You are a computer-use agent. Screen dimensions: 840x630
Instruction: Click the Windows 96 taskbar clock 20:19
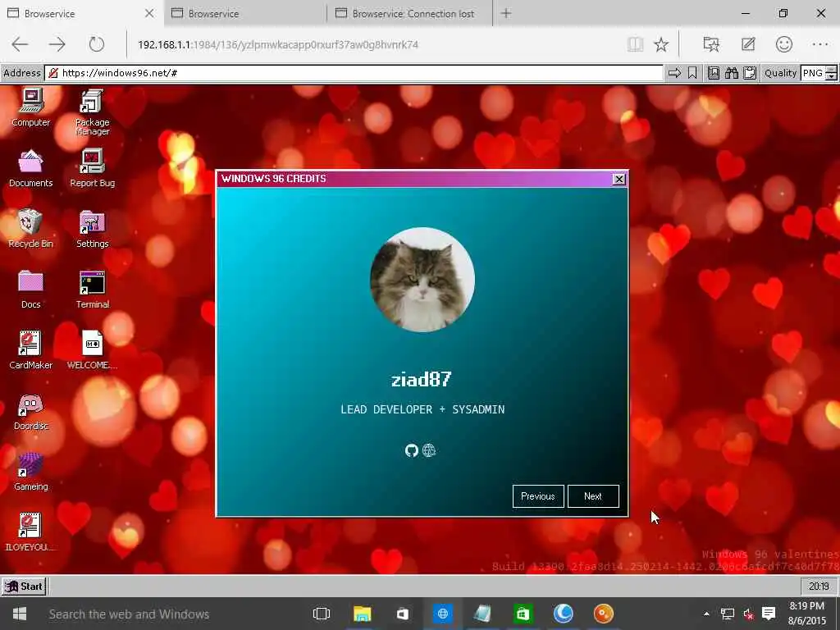[819, 586]
